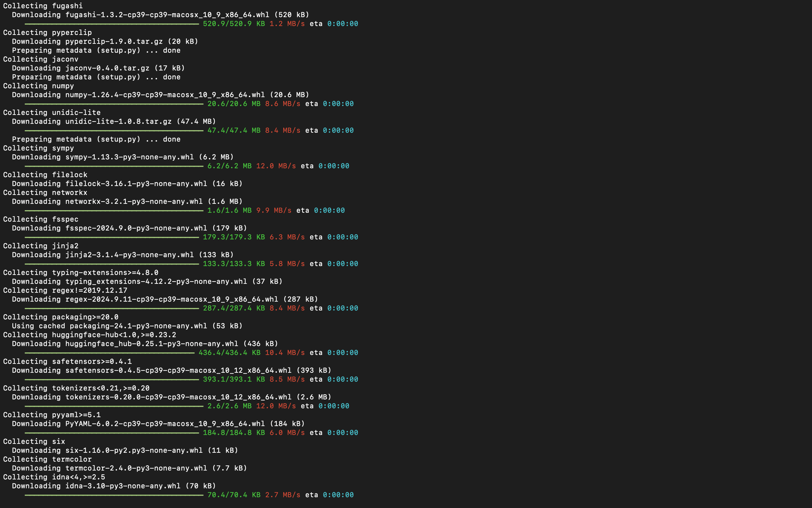812x508 pixels.
Task: Select the fsspec-2024.9.0 wheel download line
Action: coord(129,228)
